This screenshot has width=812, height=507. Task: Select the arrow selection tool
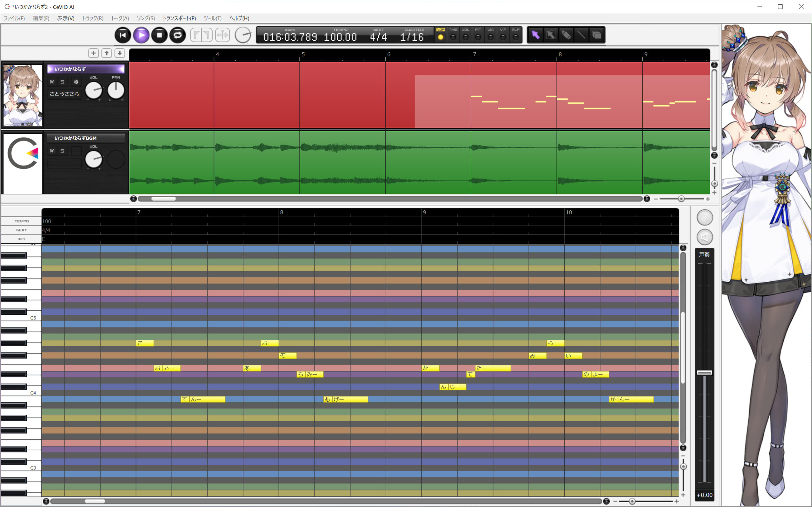[x=535, y=35]
